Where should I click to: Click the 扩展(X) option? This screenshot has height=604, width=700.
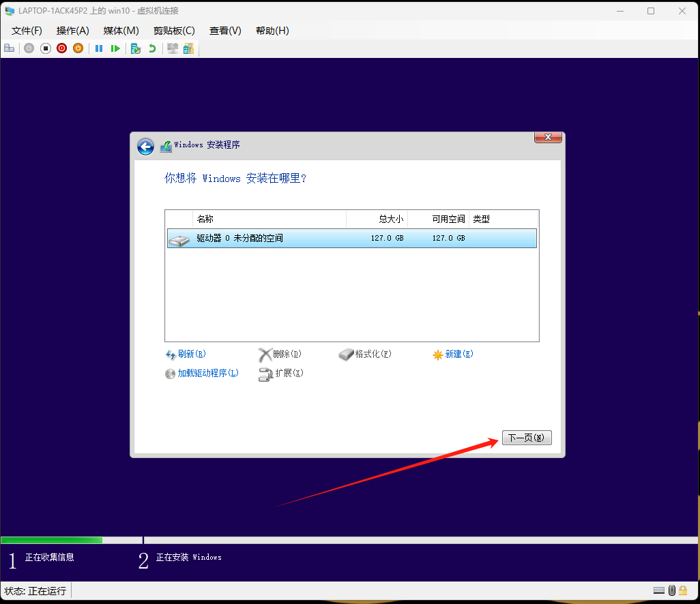click(x=281, y=374)
